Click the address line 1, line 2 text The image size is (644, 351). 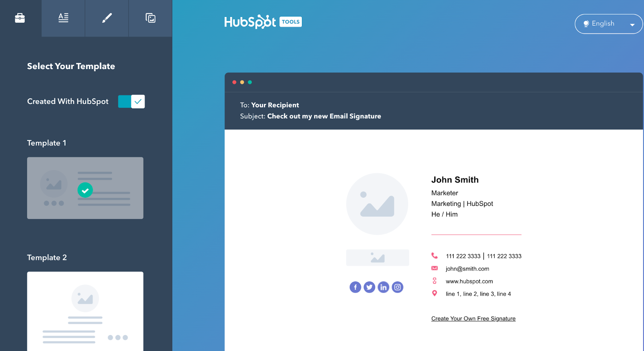click(x=478, y=294)
